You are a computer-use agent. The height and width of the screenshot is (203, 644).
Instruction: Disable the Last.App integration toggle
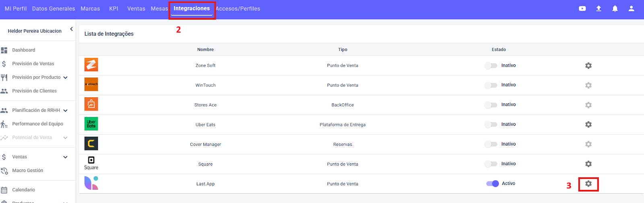click(493, 184)
